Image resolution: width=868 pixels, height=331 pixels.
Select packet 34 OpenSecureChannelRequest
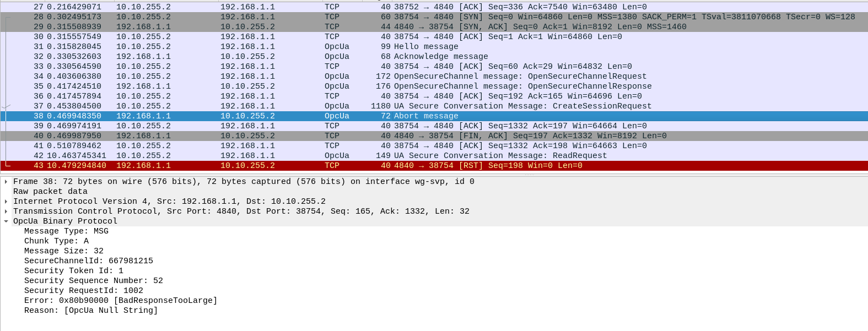pos(434,77)
